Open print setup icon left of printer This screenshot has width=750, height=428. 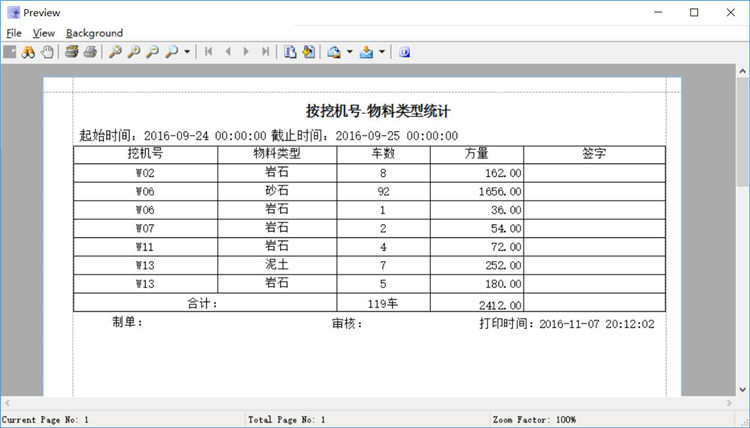(72, 51)
